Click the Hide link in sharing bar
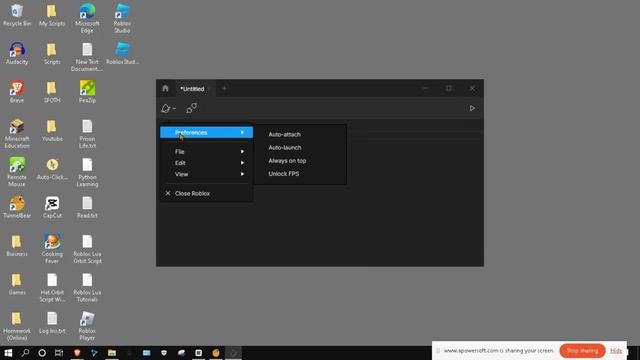Image resolution: width=640 pixels, height=360 pixels. 616,351
